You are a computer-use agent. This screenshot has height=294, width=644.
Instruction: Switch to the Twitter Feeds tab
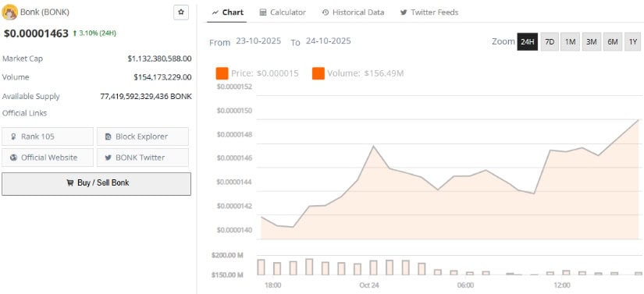pos(429,12)
